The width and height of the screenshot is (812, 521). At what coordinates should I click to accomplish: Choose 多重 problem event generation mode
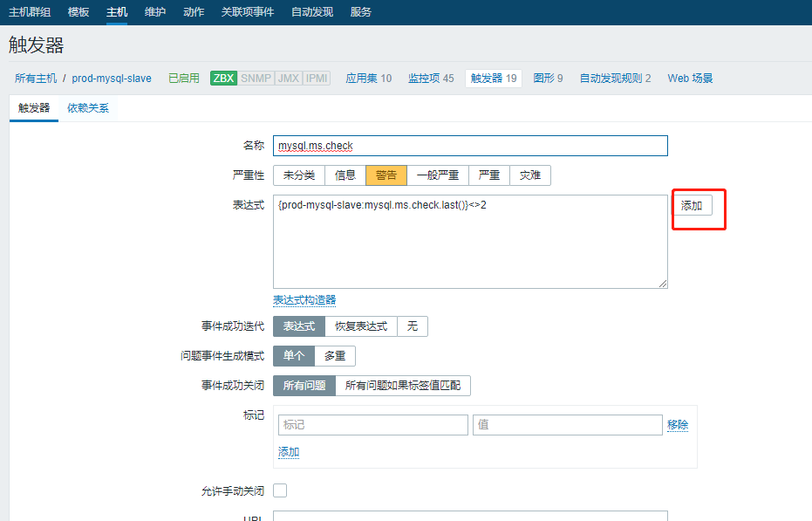coord(335,356)
